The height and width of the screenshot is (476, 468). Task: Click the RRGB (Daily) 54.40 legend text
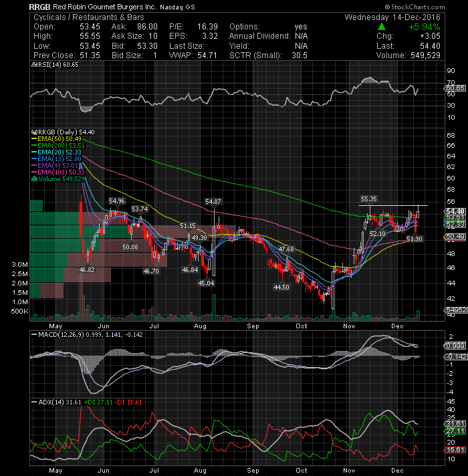tap(66, 132)
